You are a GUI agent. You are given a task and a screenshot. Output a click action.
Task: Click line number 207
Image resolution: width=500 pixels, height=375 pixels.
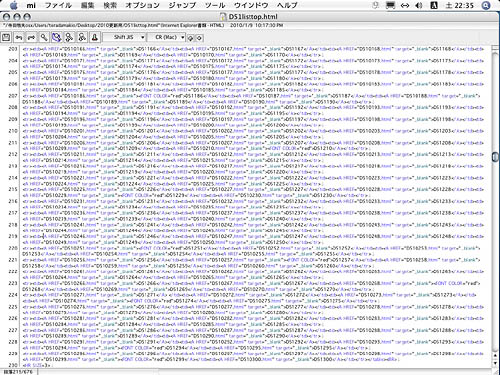coord(13,96)
